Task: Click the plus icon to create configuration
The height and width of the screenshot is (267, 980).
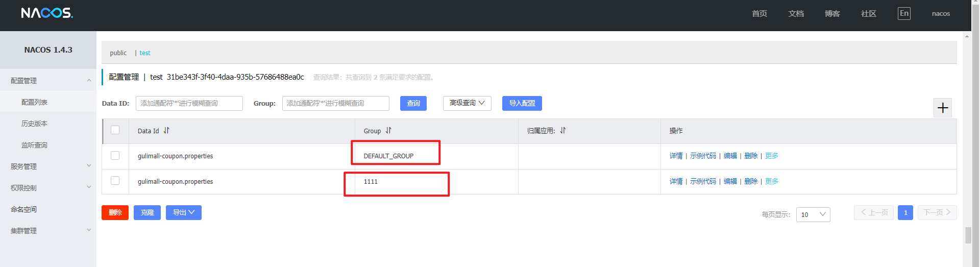Action: (x=942, y=108)
